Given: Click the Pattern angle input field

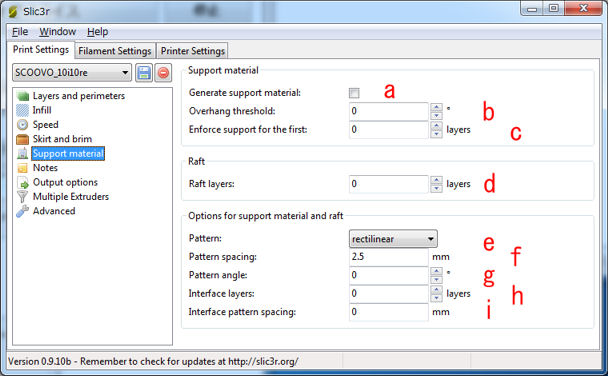Looking at the screenshot, I should 389,276.
